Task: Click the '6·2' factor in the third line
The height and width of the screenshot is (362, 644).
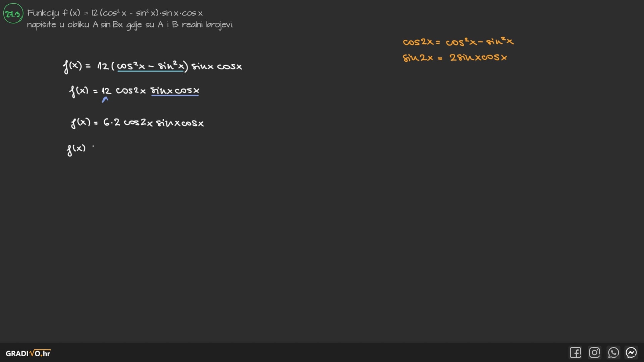Action: 112,122
